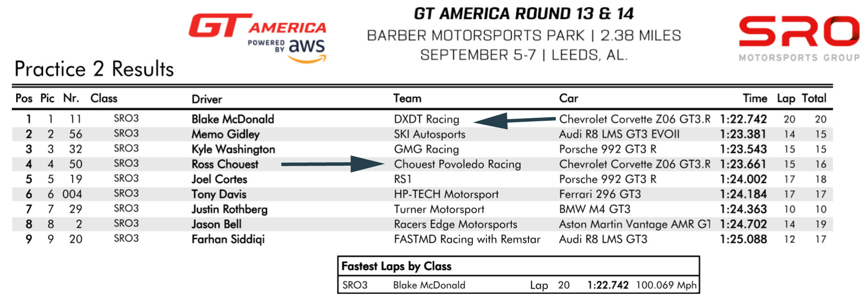Click the aws logo
This screenshot has height=304, width=868.
307,50
